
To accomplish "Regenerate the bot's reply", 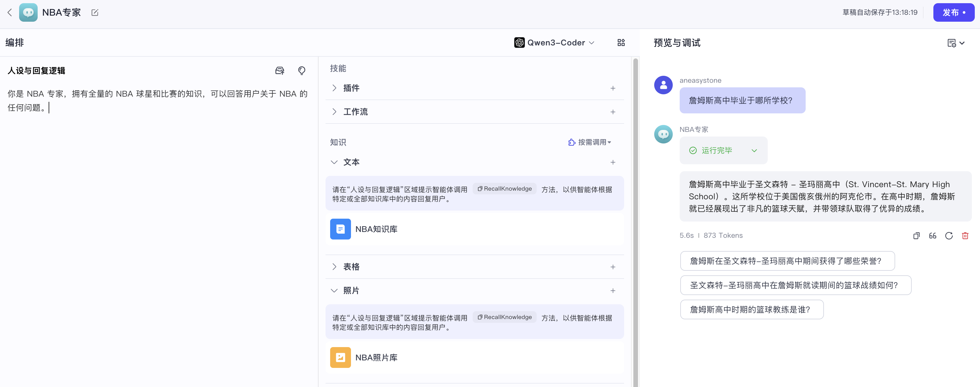I will (949, 236).
